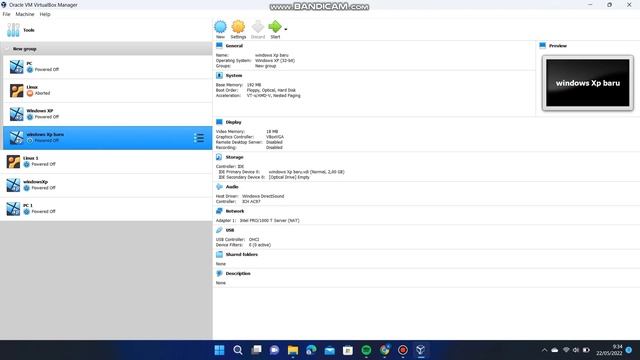Open the File menu

[7, 14]
